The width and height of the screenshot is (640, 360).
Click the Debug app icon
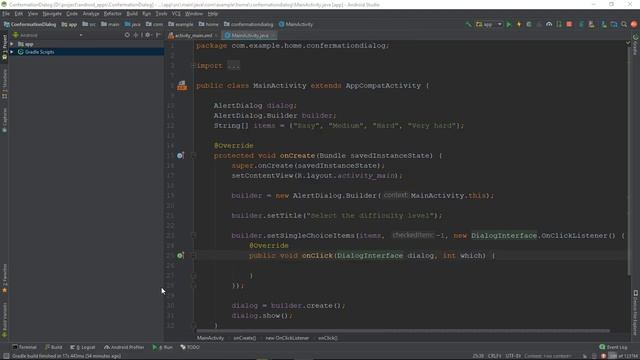click(x=529, y=24)
